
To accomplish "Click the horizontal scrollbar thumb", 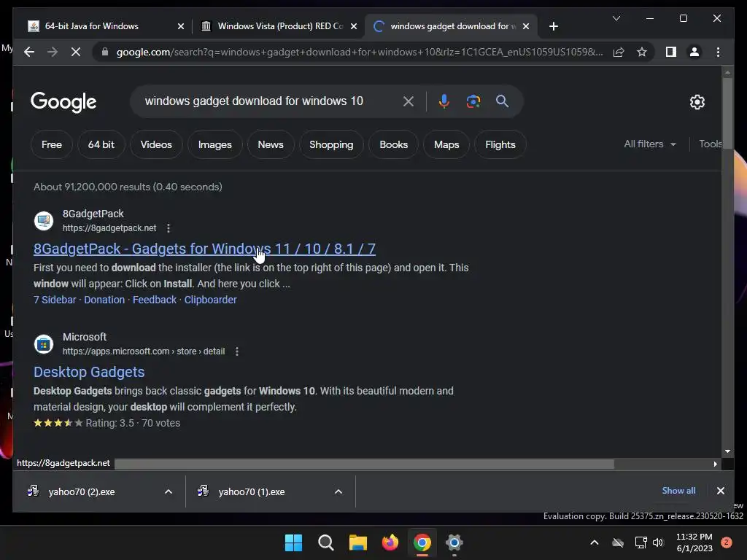I will coord(365,464).
